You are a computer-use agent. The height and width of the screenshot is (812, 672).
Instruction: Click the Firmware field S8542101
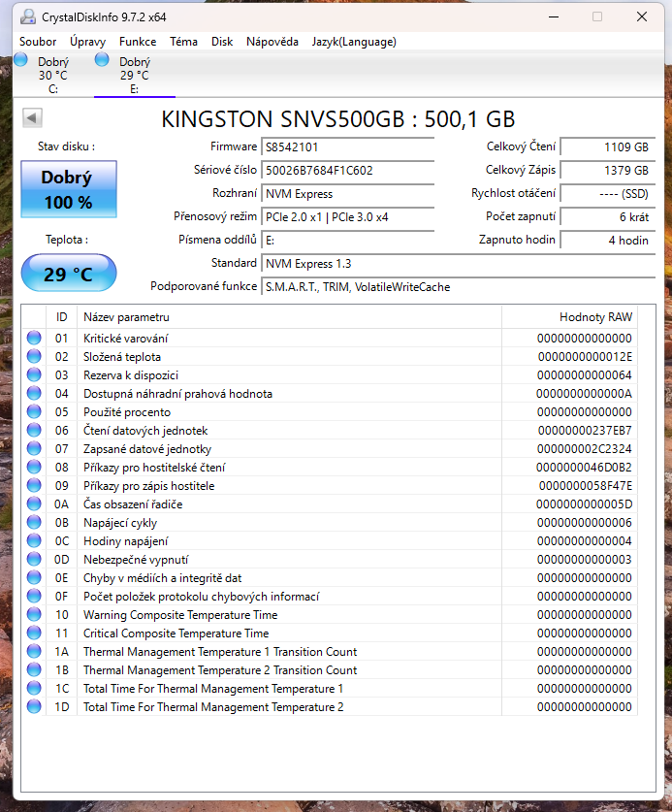347,147
